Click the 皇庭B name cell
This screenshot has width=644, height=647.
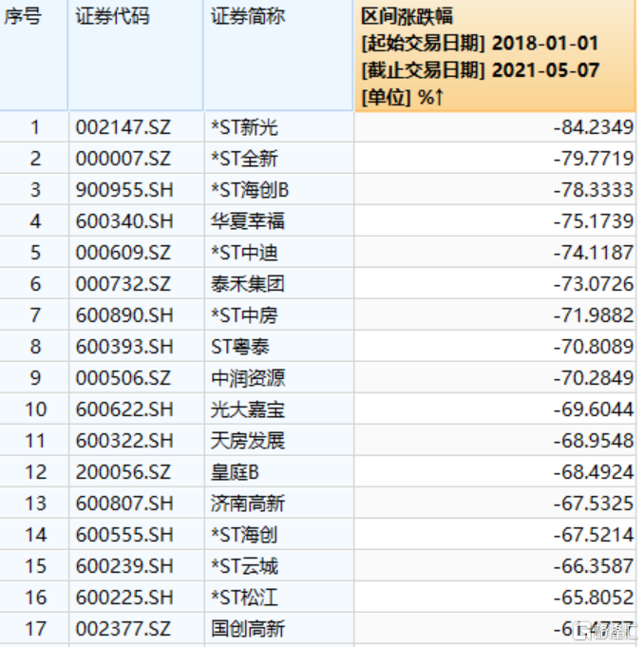tap(235, 472)
